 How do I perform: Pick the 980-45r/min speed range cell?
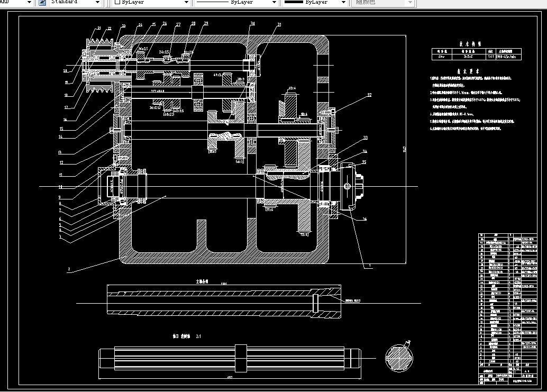[x=508, y=57]
